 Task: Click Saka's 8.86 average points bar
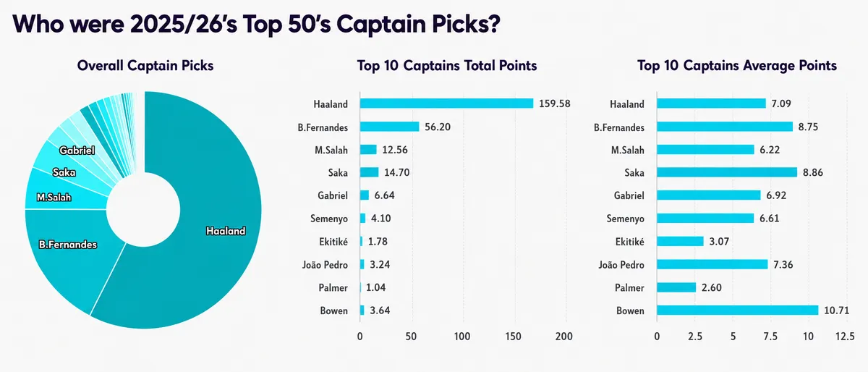(x=727, y=172)
